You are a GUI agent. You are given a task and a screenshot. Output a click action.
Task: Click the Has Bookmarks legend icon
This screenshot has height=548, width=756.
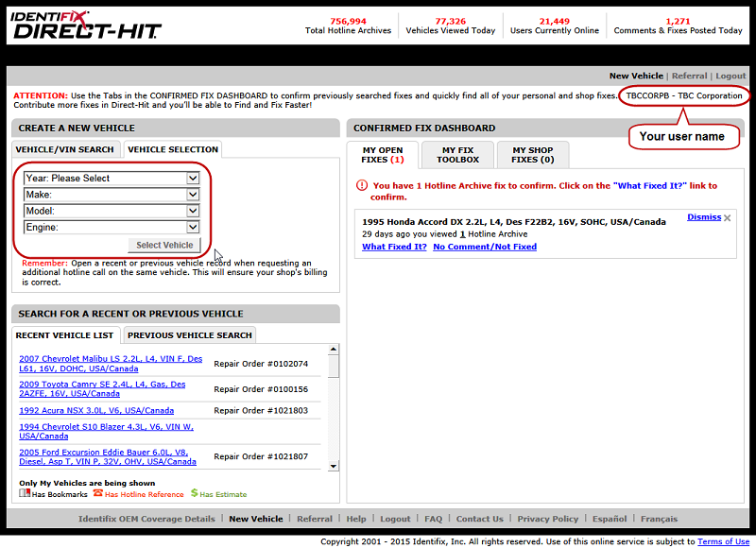pyautogui.click(x=25, y=493)
